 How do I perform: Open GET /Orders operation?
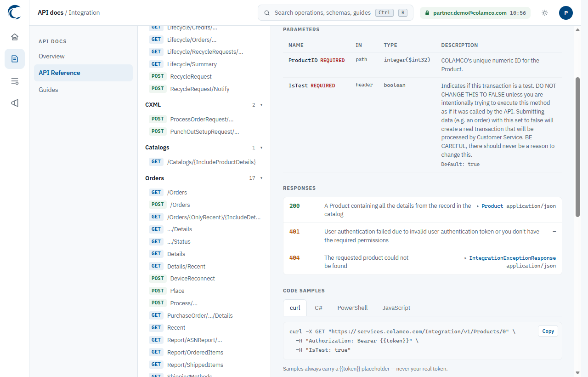(x=204, y=192)
